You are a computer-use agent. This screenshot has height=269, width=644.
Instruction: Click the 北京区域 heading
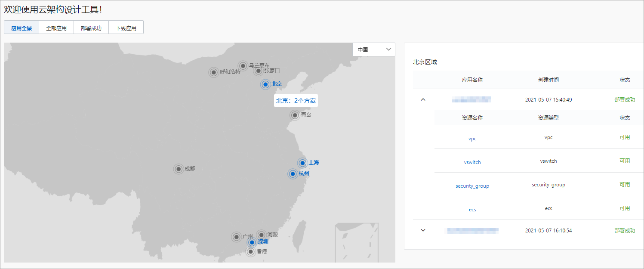click(x=425, y=62)
